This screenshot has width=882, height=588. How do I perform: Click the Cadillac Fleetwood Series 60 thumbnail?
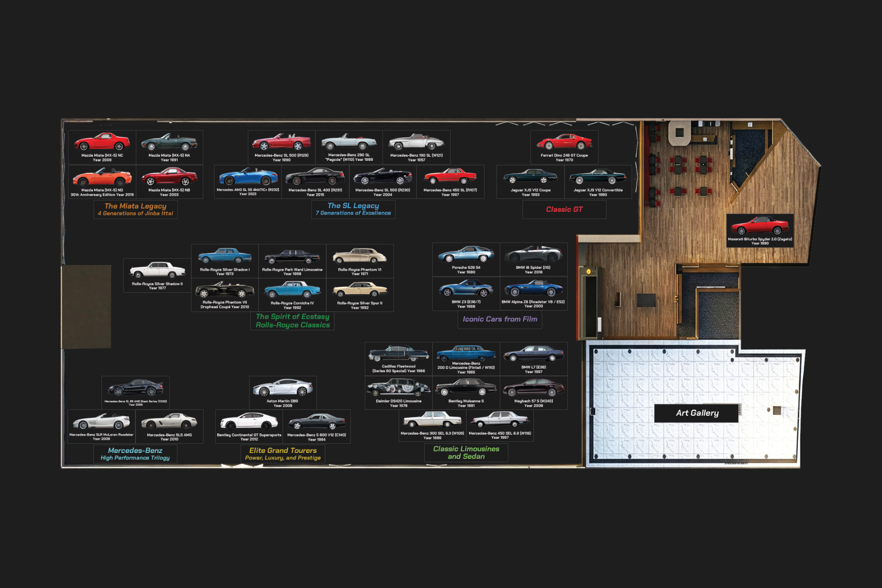click(x=399, y=354)
